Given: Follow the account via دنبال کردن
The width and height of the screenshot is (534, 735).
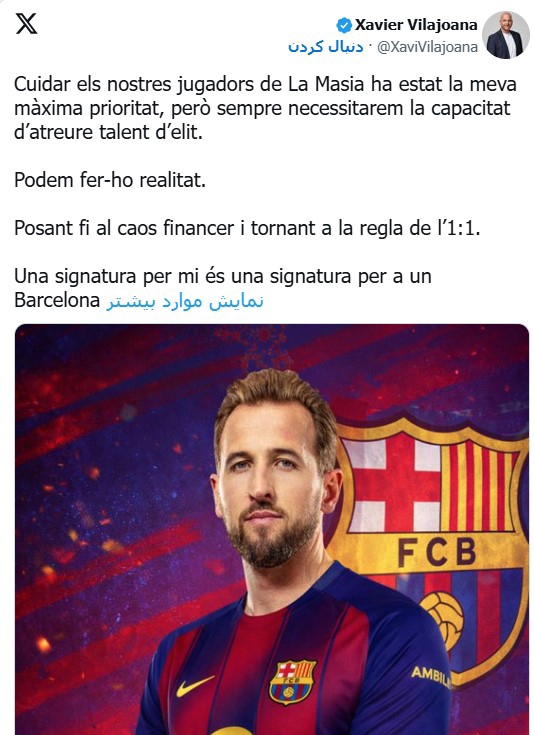Looking at the screenshot, I should [x=325, y=46].
